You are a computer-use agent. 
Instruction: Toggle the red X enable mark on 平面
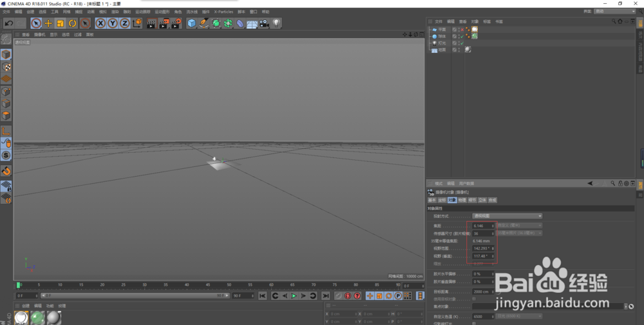point(462,30)
